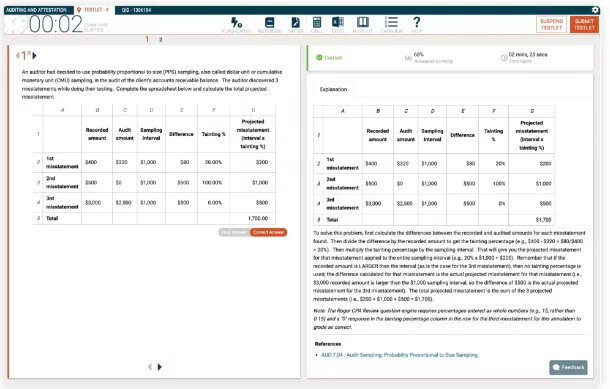Click projected misstatement $200 in question table
610x389 pixels.
tap(252, 162)
